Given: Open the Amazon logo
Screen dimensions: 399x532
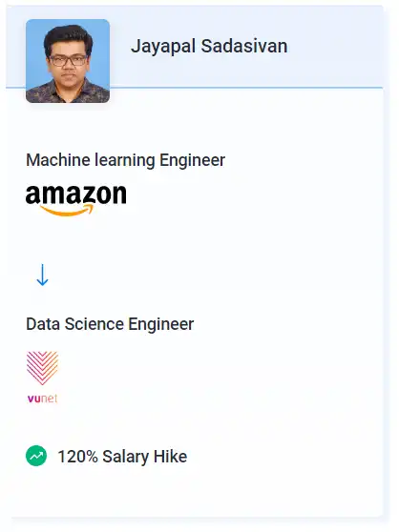Looking at the screenshot, I should [76, 200].
